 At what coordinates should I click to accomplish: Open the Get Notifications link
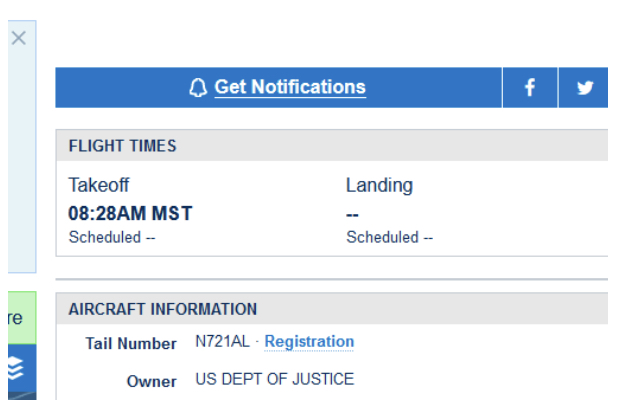pyautogui.click(x=290, y=87)
